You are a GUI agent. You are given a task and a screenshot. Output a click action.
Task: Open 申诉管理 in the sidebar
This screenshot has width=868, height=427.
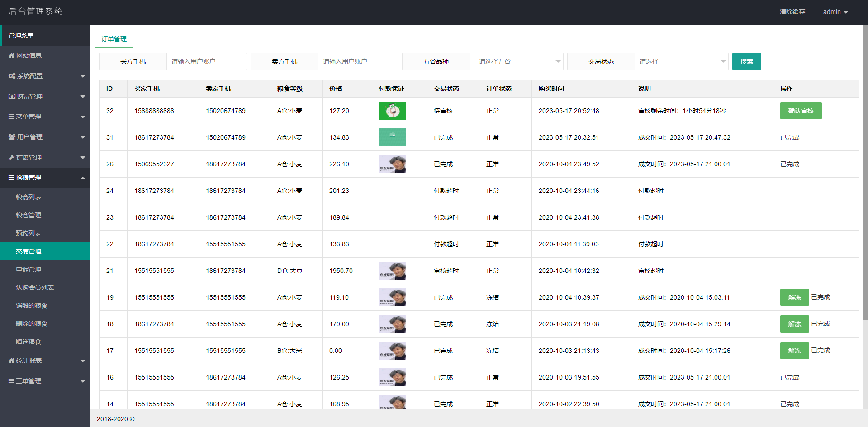28,269
